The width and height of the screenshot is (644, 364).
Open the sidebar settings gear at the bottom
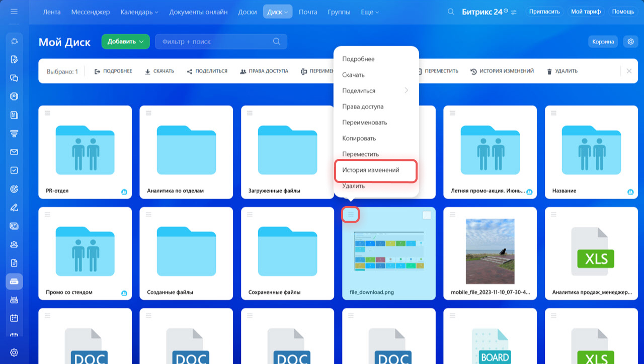(14, 352)
